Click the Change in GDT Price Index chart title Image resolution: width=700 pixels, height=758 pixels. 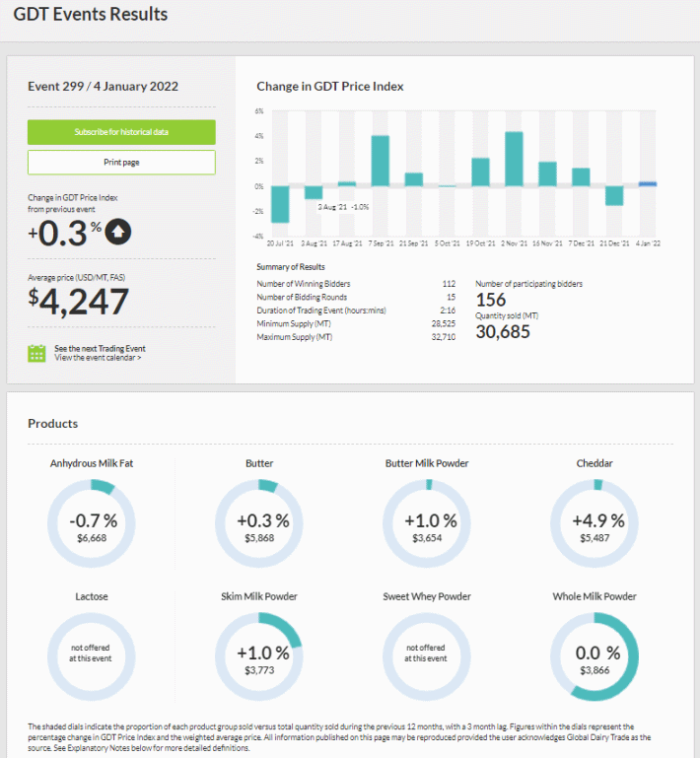(329, 87)
